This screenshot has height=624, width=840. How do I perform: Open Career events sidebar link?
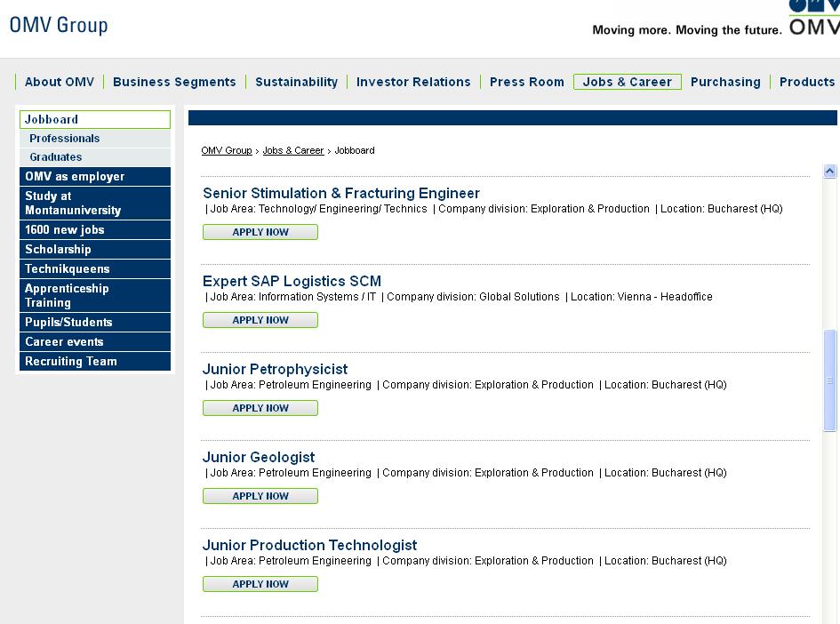(x=95, y=341)
